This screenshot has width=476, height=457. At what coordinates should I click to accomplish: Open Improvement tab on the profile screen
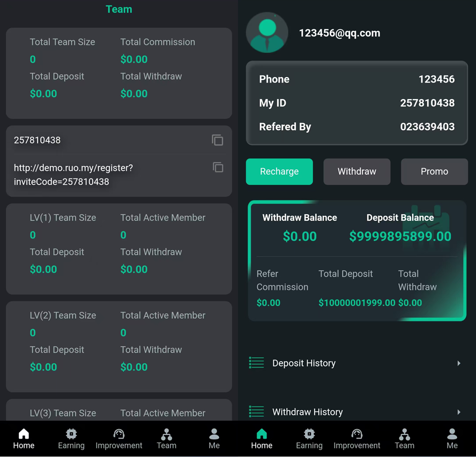pyautogui.click(x=357, y=438)
